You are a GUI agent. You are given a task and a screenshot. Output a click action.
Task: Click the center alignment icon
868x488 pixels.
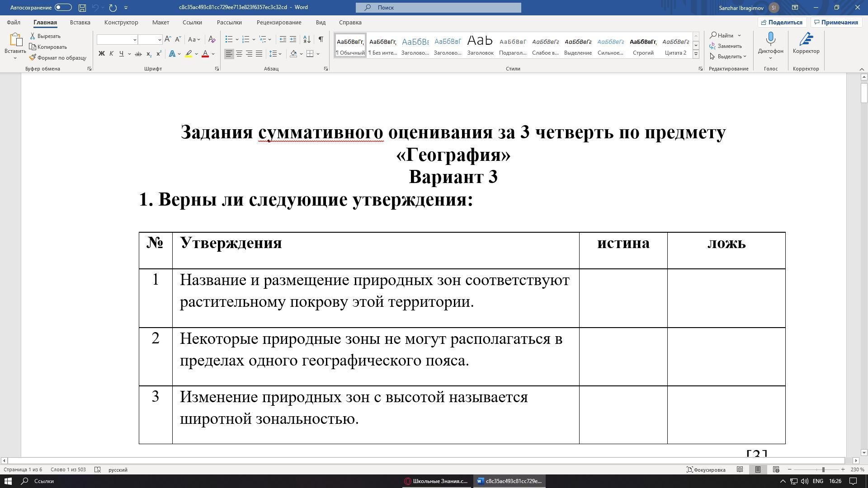click(x=239, y=54)
